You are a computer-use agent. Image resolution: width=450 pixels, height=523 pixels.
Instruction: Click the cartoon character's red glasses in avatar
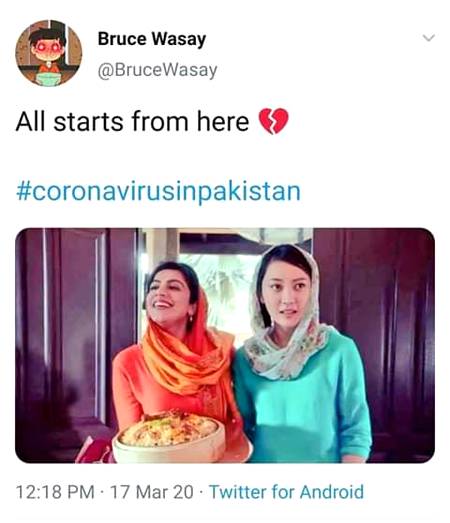click(x=49, y=47)
